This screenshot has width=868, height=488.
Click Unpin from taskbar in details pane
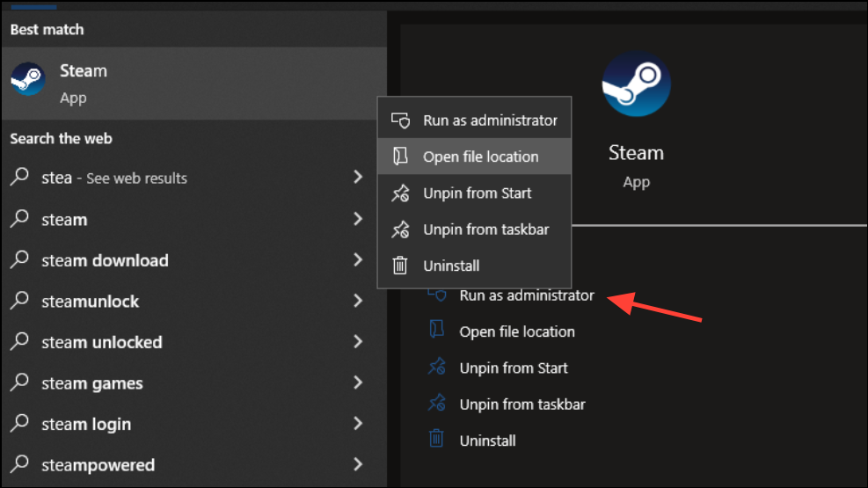[522, 404]
